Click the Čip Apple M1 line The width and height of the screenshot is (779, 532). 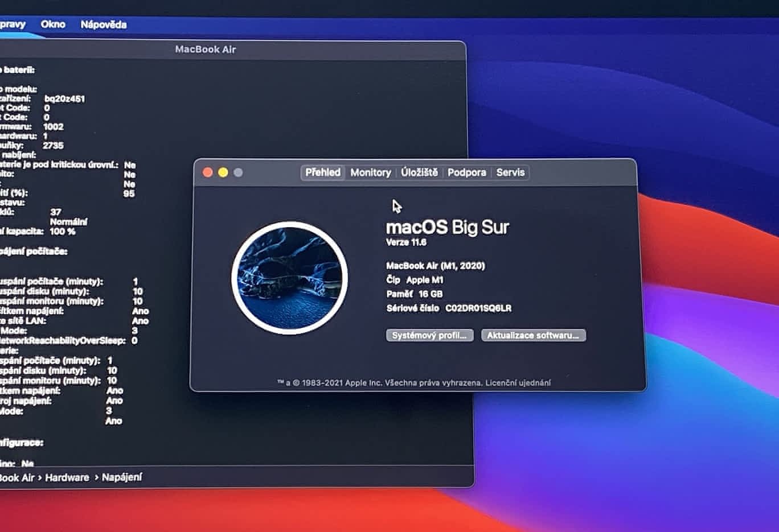[415, 280]
